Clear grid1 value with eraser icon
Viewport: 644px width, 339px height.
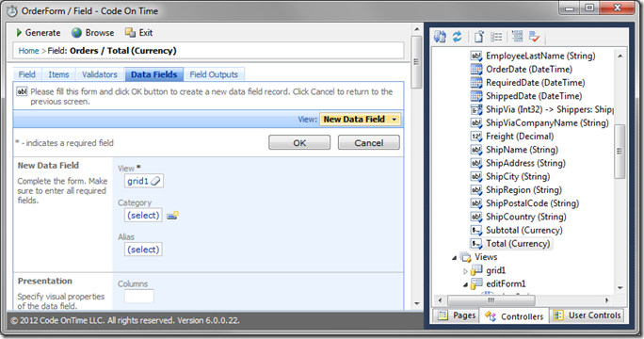click(155, 181)
